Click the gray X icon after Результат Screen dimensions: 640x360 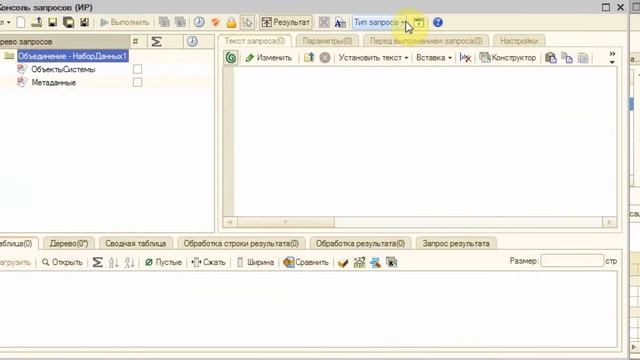324,22
